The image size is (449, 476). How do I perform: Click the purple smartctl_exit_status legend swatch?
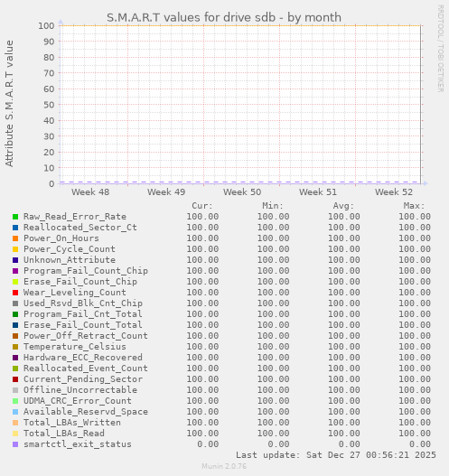[15, 444]
